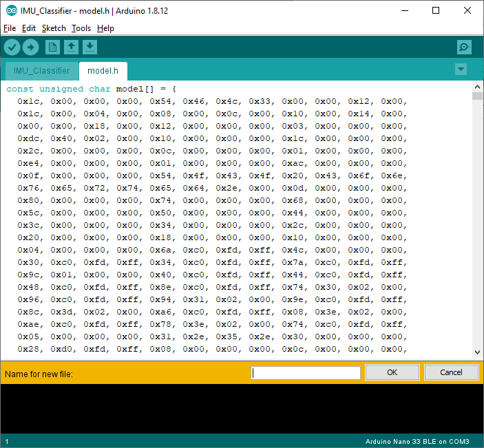Click the editor scrollbar up arrow
Image resolution: width=484 pixels, height=448 pixels.
click(x=477, y=87)
